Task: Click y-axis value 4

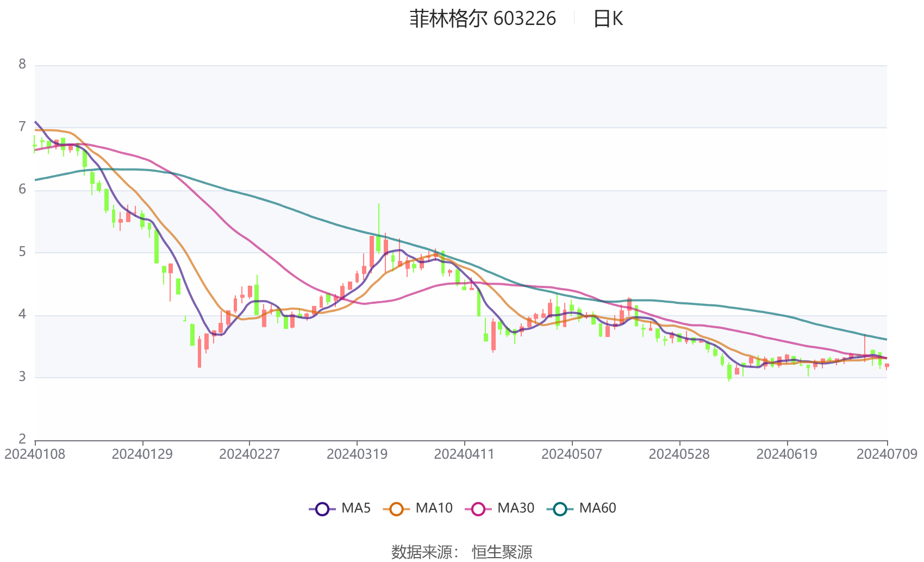Action: [x=22, y=314]
